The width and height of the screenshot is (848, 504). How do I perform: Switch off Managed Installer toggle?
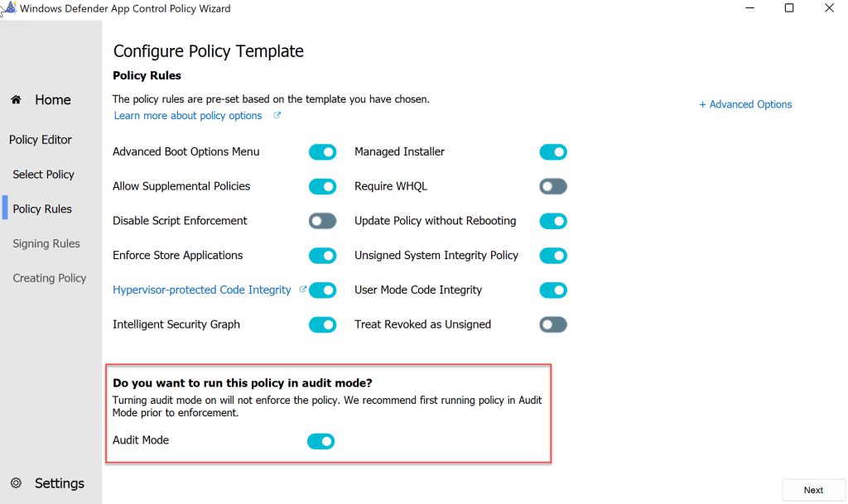coord(552,151)
